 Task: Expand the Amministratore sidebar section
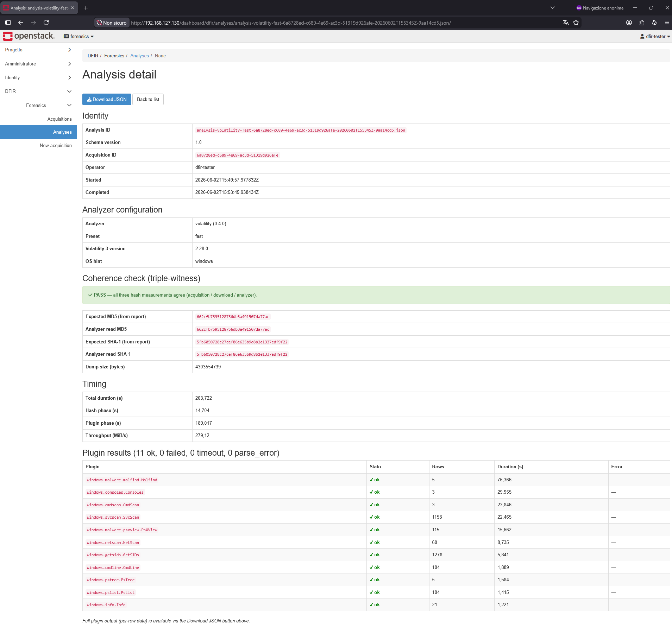[x=38, y=64]
